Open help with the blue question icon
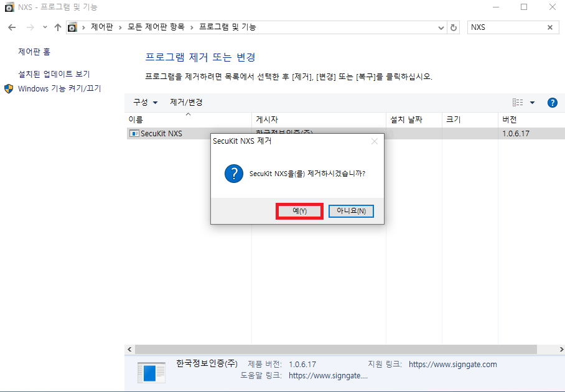This screenshot has height=392, width=565. coord(552,103)
